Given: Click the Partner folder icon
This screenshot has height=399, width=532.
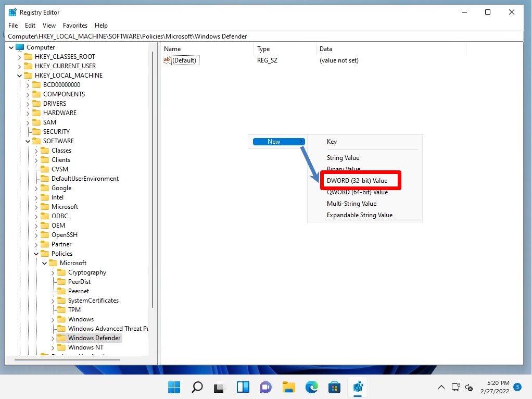Looking at the screenshot, I should pos(45,244).
